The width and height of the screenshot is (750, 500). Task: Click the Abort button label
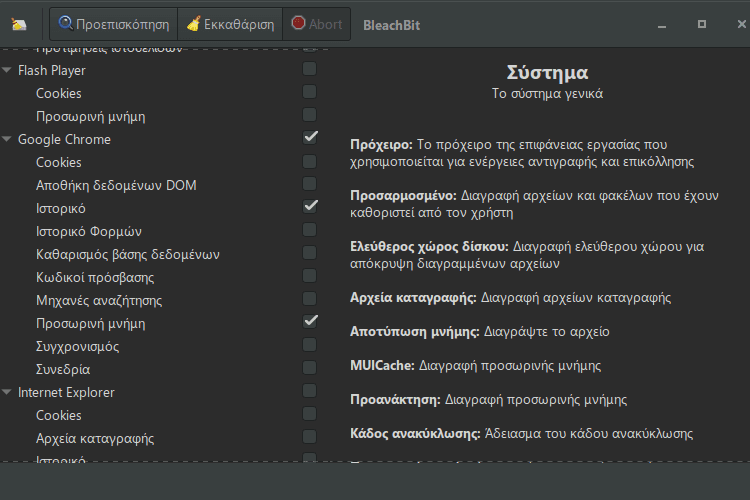point(325,24)
